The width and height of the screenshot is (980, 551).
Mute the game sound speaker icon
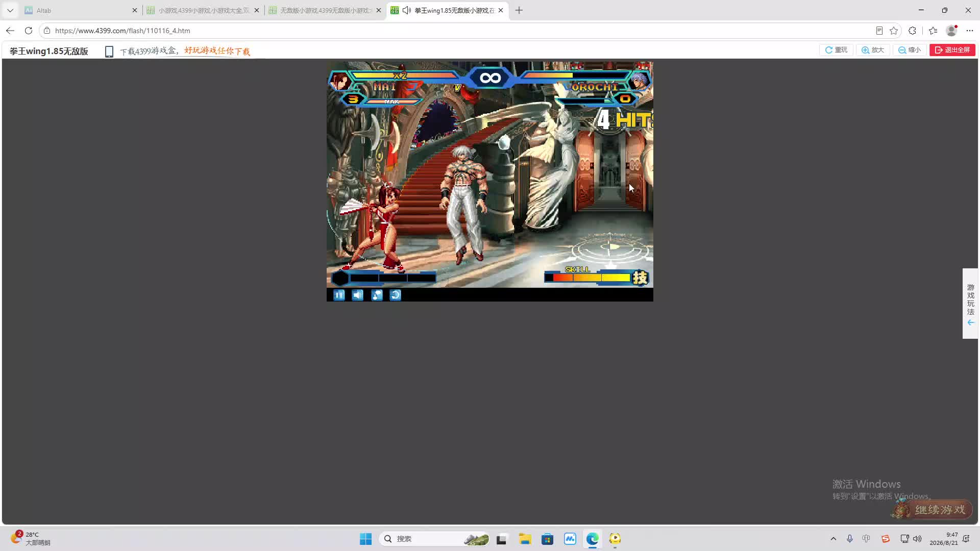point(358,295)
